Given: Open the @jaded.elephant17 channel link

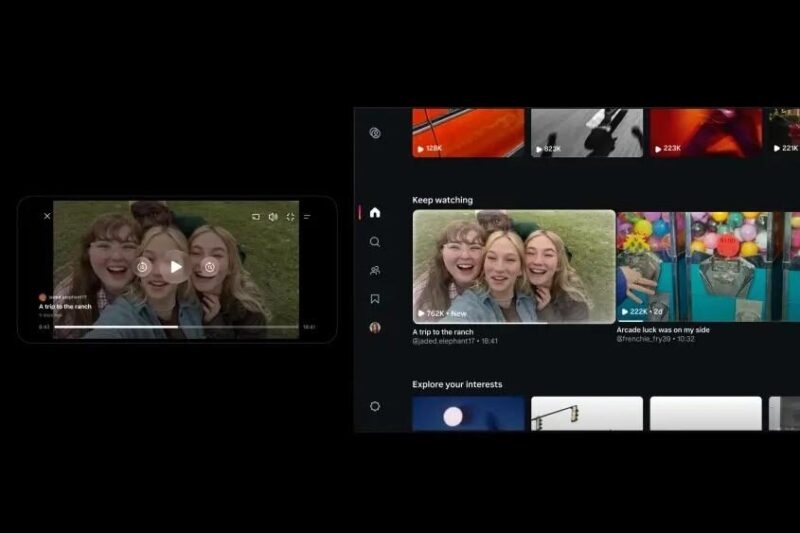Looking at the screenshot, I should 443,341.
